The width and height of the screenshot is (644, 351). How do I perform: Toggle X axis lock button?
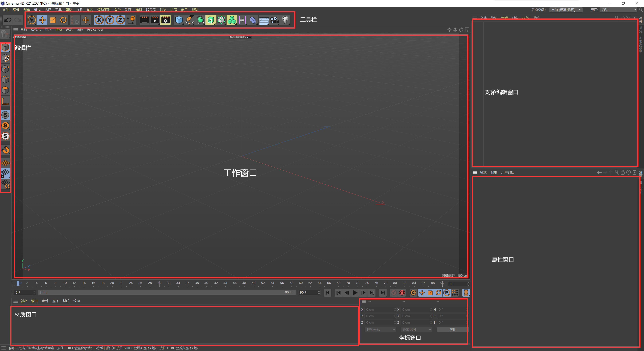click(99, 20)
